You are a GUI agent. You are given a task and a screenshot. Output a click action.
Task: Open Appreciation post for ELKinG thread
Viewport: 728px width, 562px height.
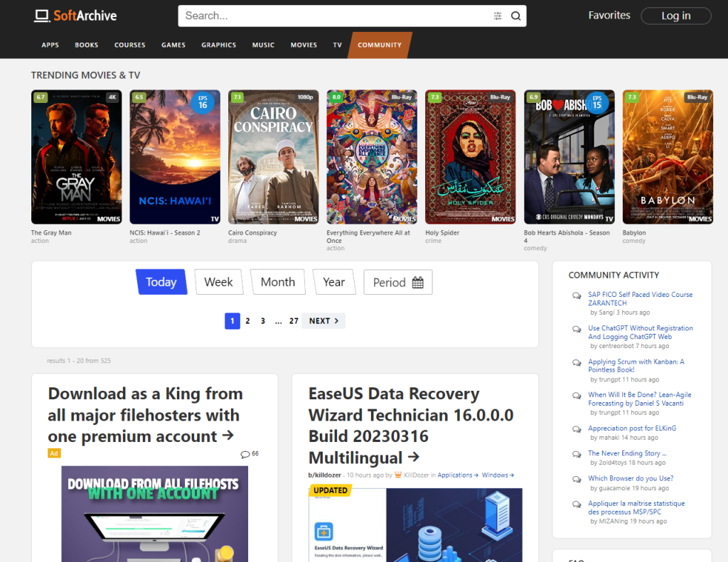632,428
